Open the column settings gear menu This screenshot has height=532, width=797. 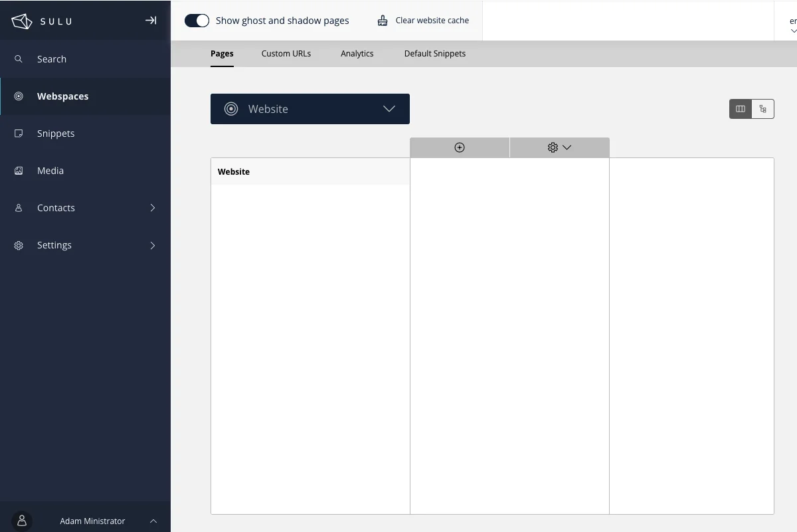tap(559, 147)
